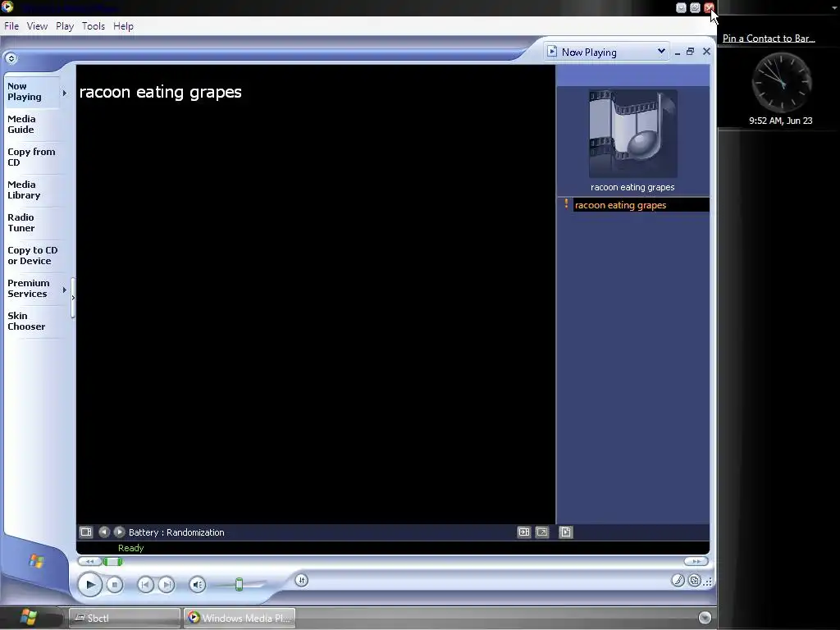Image resolution: width=840 pixels, height=630 pixels.
Task: Open the File menu
Action: (11, 25)
